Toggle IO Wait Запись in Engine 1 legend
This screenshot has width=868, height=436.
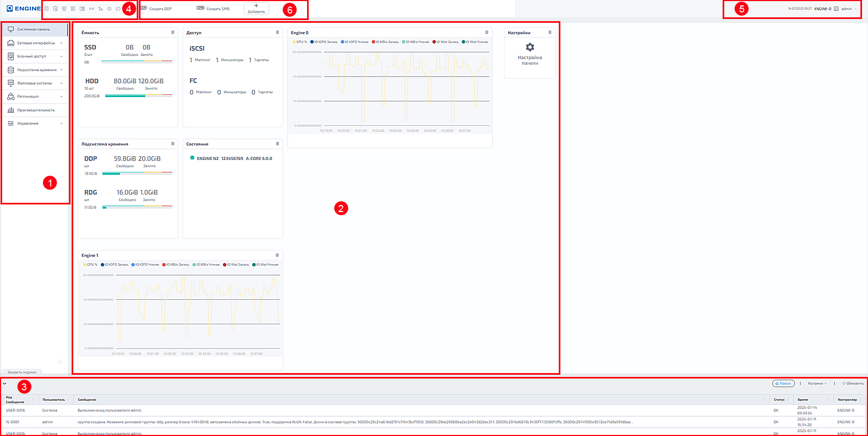click(236, 265)
